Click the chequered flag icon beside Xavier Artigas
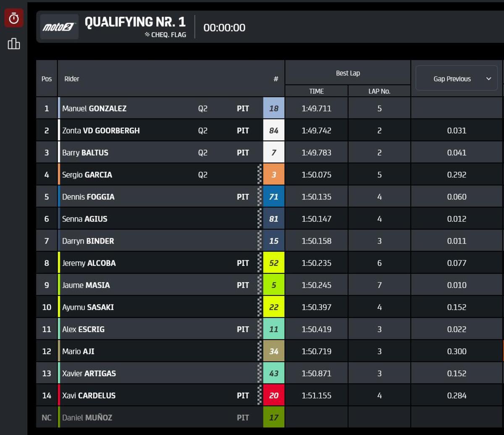Screen dimensions: 504x435 pos(259,373)
